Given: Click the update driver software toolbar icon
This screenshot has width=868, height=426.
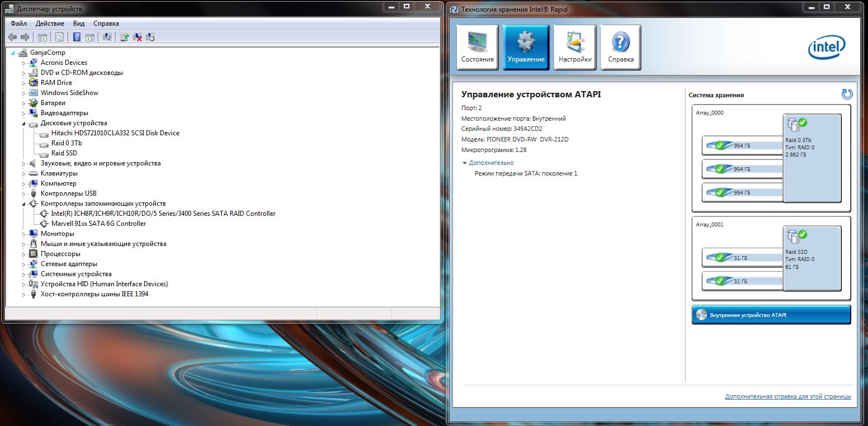Looking at the screenshot, I should click(125, 37).
